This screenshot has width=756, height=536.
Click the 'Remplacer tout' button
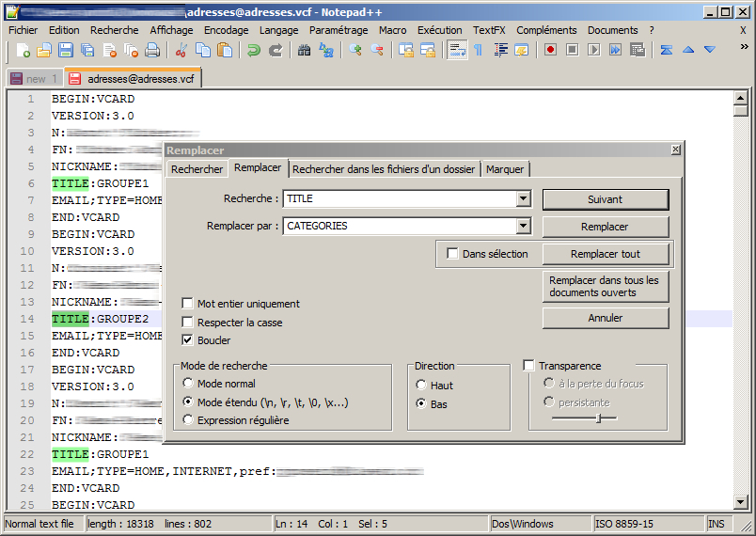coord(606,254)
